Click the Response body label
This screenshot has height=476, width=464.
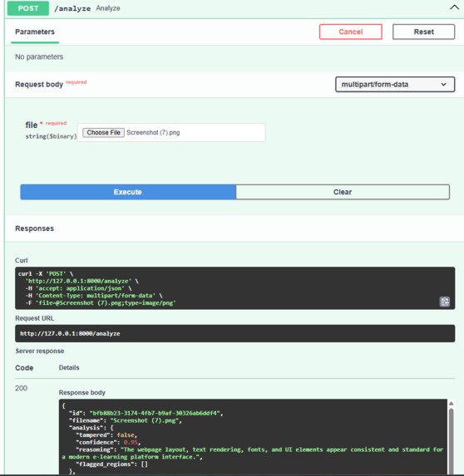(x=82, y=393)
